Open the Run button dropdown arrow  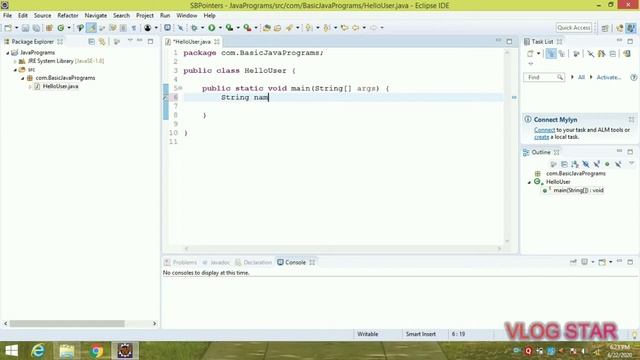pyautogui.click(x=220, y=28)
